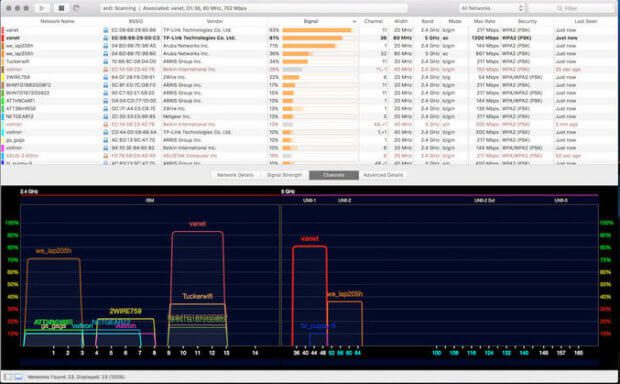Click the Netgear Inc. vendor cell
Image resolution: width=620 pixels, height=384 pixels.
[x=176, y=116]
